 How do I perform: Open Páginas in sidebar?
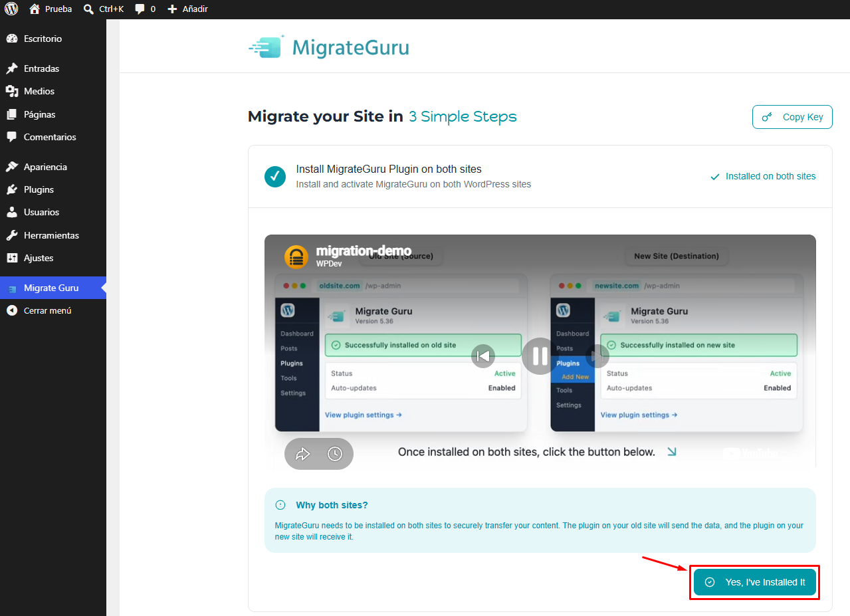click(53, 114)
